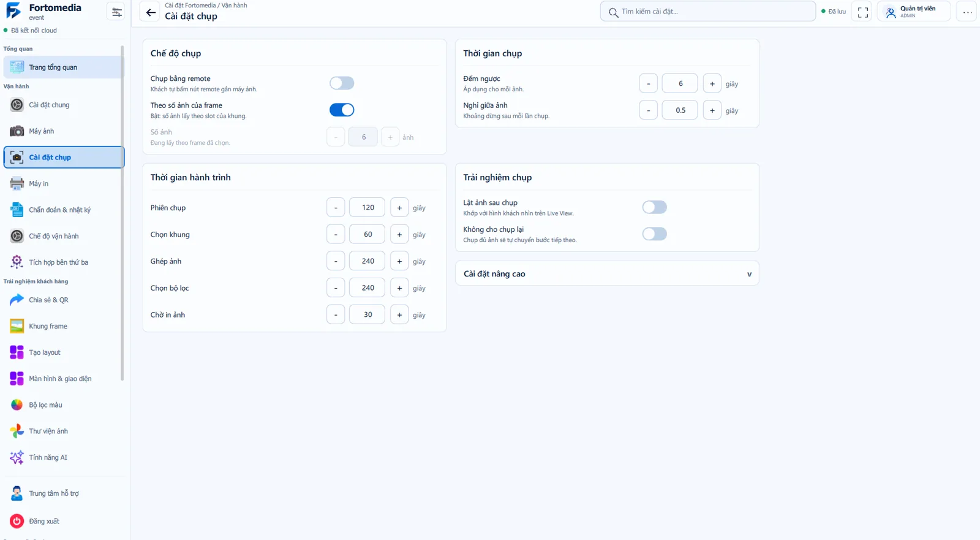Increase Phiên chụp duration with plus
The width and height of the screenshot is (980, 540).
click(x=399, y=208)
